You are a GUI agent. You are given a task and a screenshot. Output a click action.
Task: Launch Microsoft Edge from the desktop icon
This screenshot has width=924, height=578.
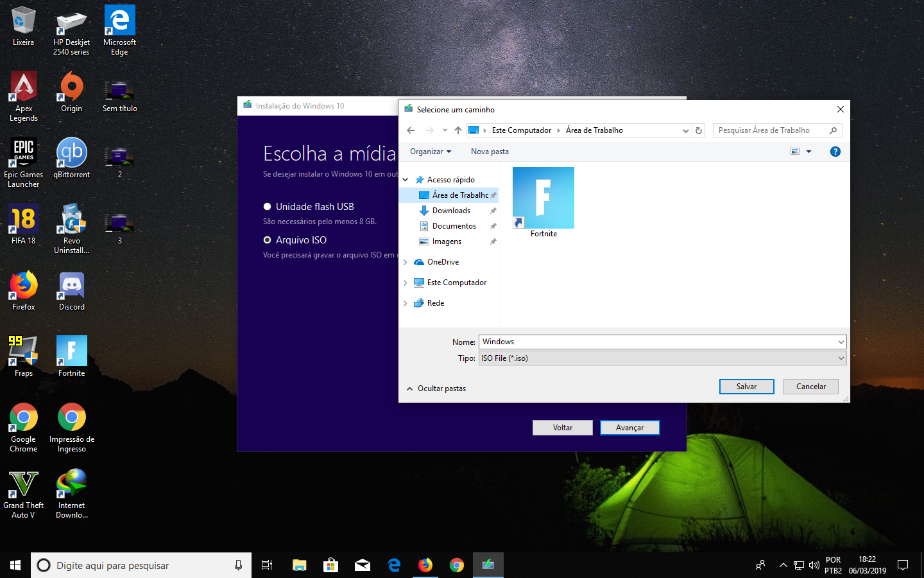(x=119, y=30)
